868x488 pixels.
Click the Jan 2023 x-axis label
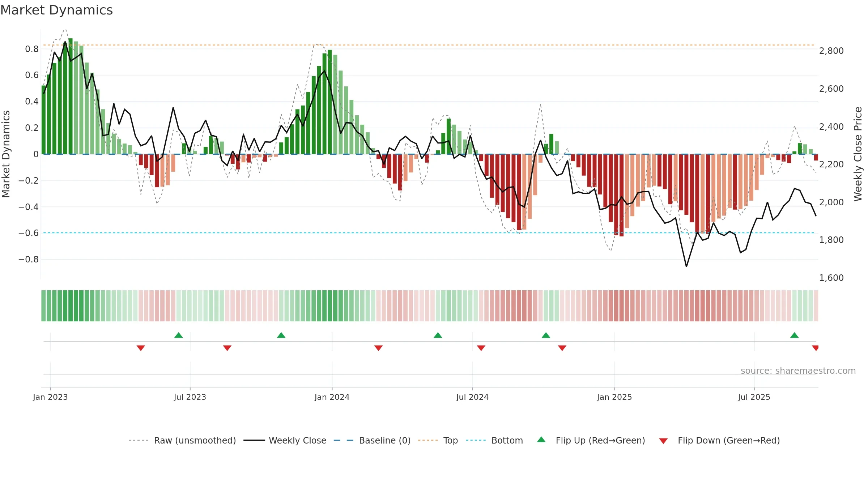coord(50,397)
